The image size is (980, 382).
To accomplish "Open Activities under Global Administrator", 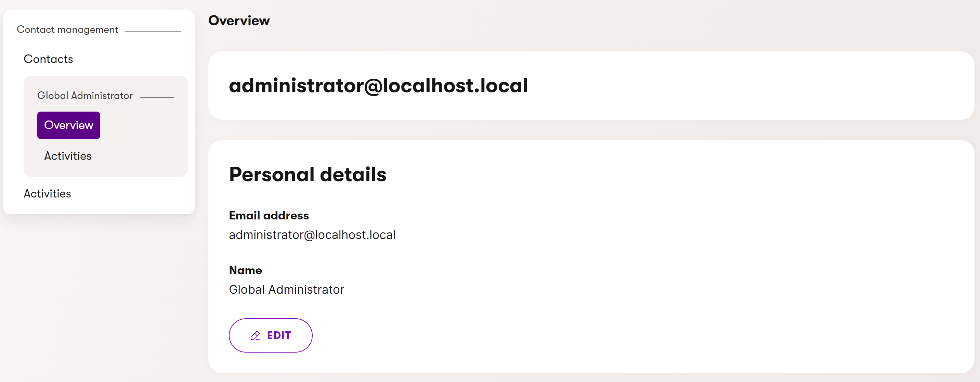I will [x=68, y=156].
